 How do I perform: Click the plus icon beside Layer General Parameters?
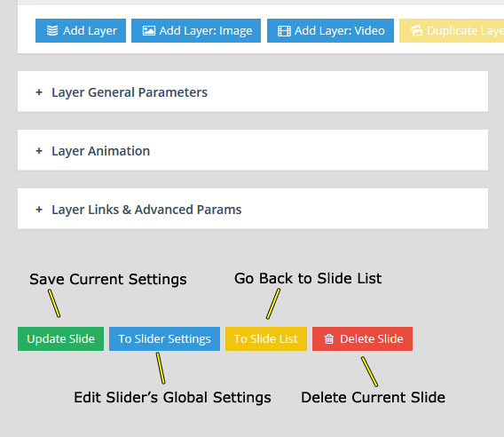pyautogui.click(x=39, y=92)
